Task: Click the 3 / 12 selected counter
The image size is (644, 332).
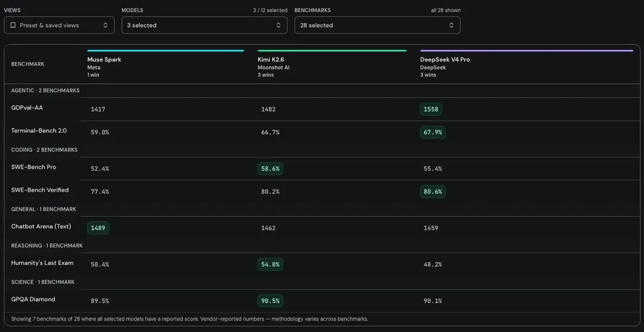Action: tap(270, 10)
